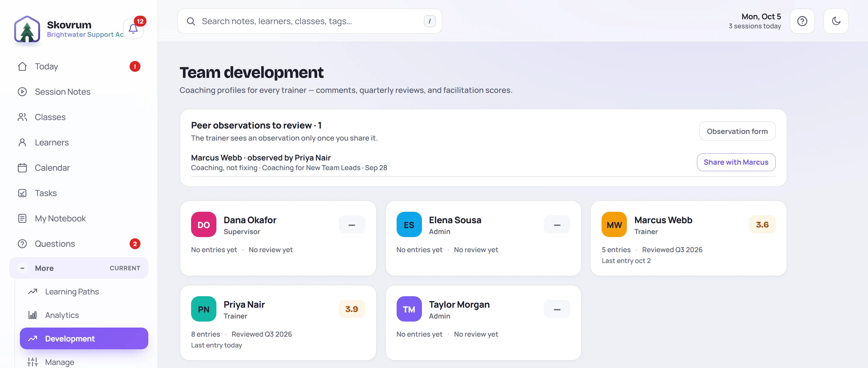Open the Calendar page

point(78,168)
